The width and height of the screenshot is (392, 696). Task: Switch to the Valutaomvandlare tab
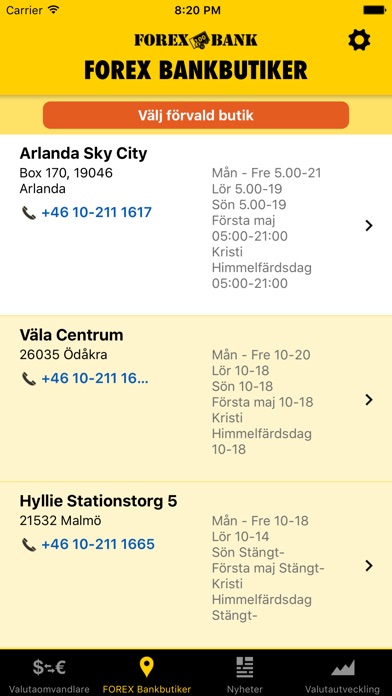pyautogui.click(x=49, y=673)
